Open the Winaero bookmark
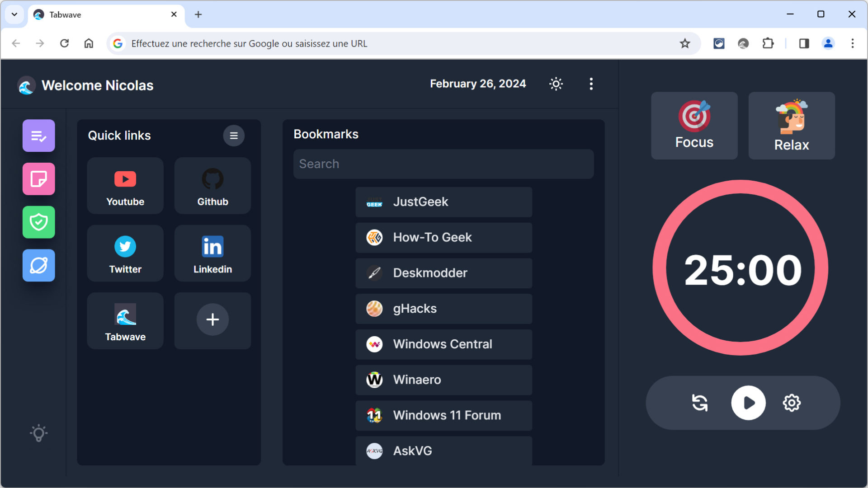This screenshot has width=868, height=488. [x=443, y=380]
